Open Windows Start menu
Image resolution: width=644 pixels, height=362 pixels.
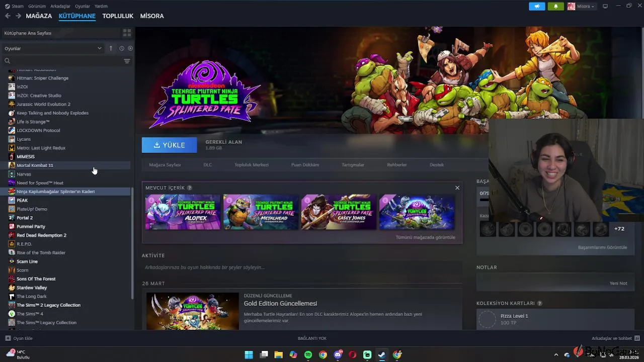[x=249, y=354]
